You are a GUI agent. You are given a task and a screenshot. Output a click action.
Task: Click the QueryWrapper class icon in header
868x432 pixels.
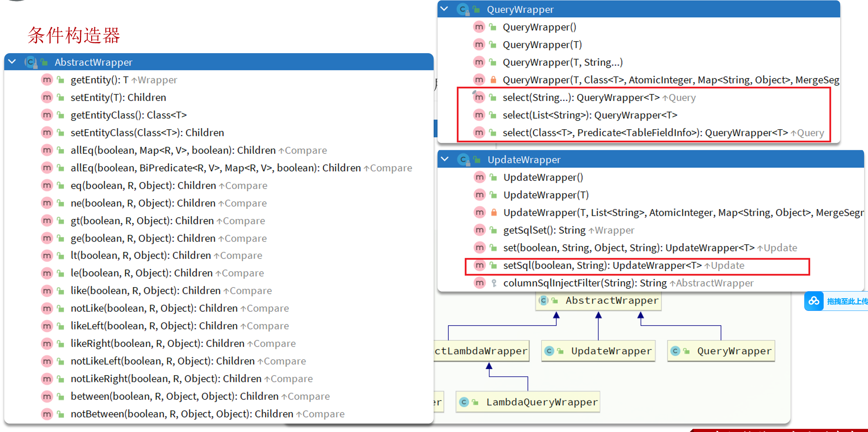(463, 10)
